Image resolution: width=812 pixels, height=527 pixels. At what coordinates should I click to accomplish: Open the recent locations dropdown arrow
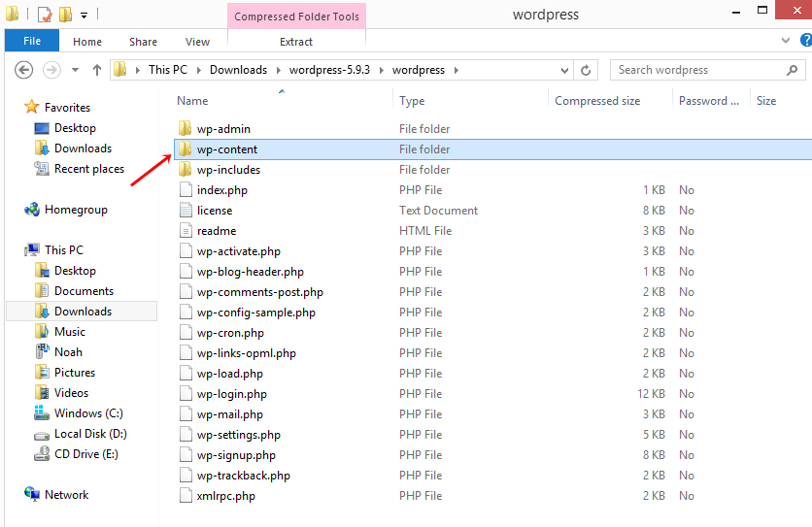(75, 70)
